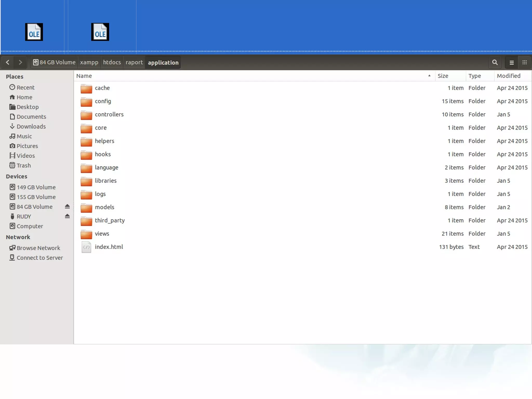Select the views folder row

(102, 234)
